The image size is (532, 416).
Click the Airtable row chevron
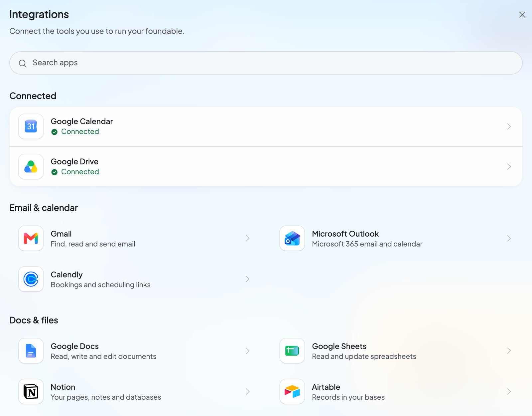coord(509,392)
